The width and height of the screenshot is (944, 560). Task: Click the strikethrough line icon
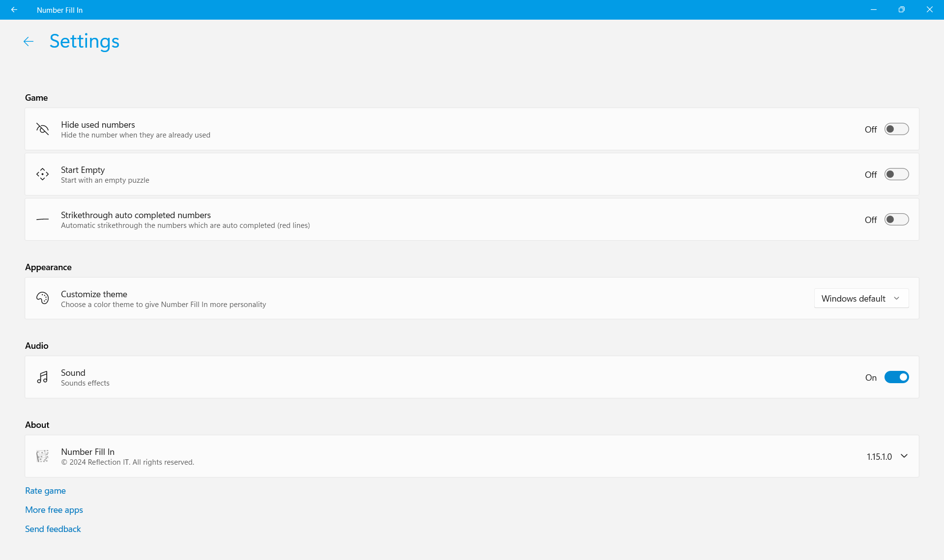coord(43,220)
